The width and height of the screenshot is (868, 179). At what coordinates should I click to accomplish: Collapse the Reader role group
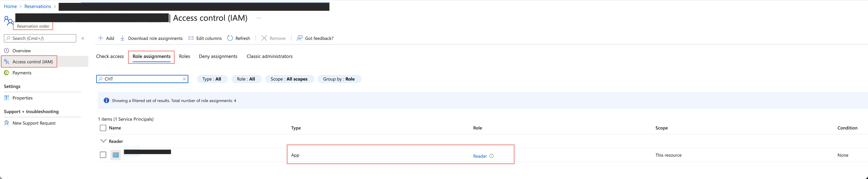(103, 141)
